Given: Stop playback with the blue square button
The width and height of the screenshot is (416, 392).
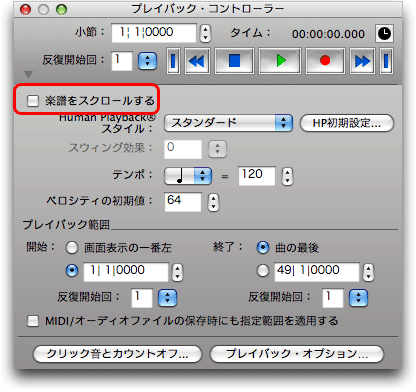Looking at the screenshot, I should 234,61.
